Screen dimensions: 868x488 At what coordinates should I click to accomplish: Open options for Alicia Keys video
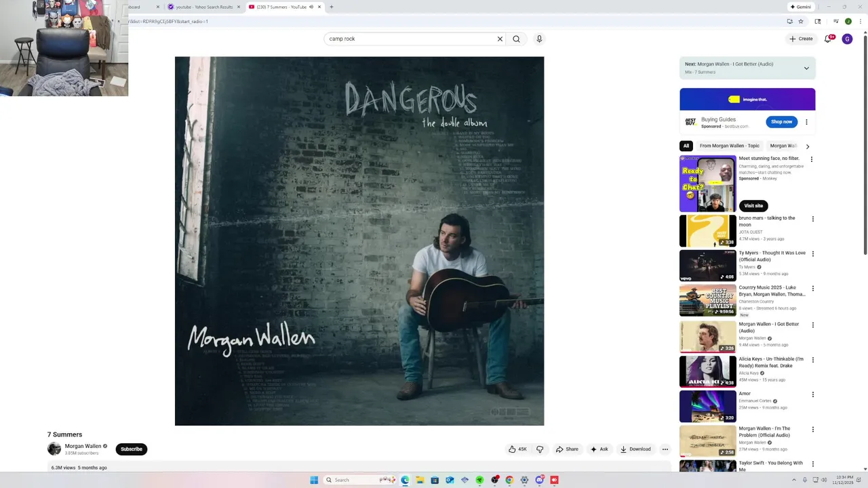click(x=812, y=360)
